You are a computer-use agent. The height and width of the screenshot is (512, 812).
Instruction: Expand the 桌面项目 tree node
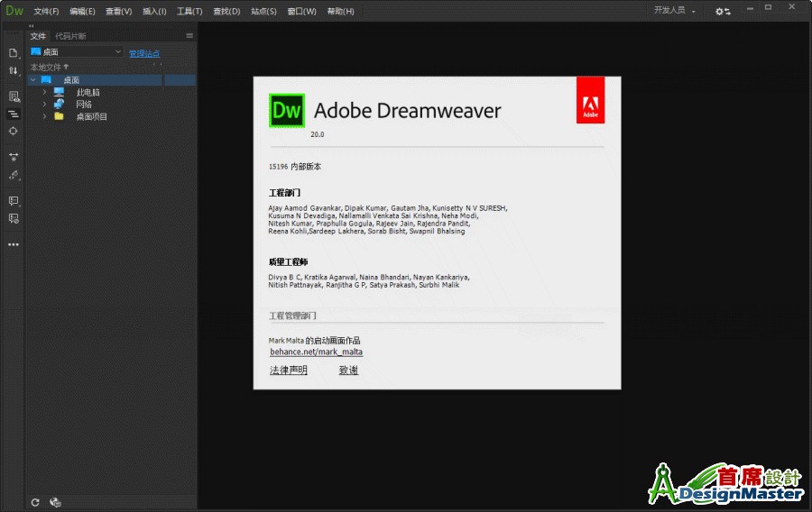[x=44, y=116]
